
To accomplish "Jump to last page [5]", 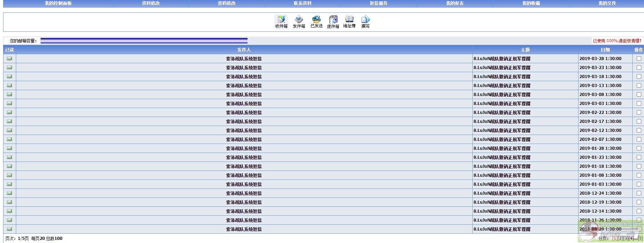I will [x=640, y=239].
